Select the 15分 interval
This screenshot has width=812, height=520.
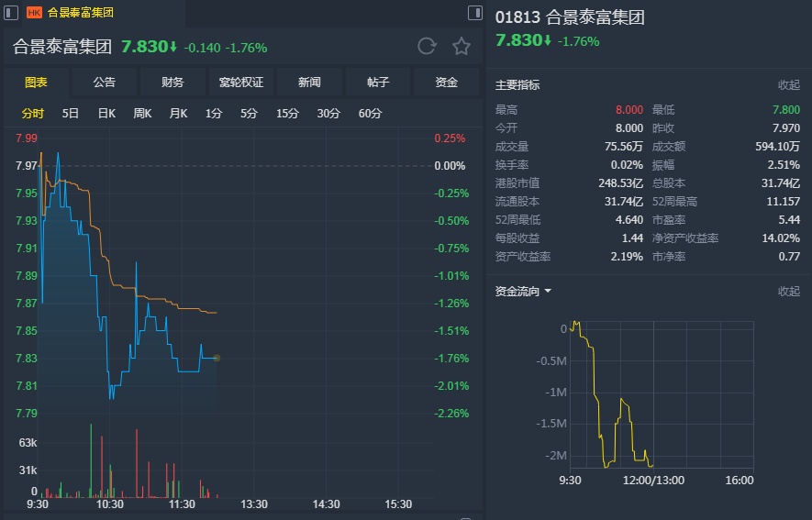287,114
